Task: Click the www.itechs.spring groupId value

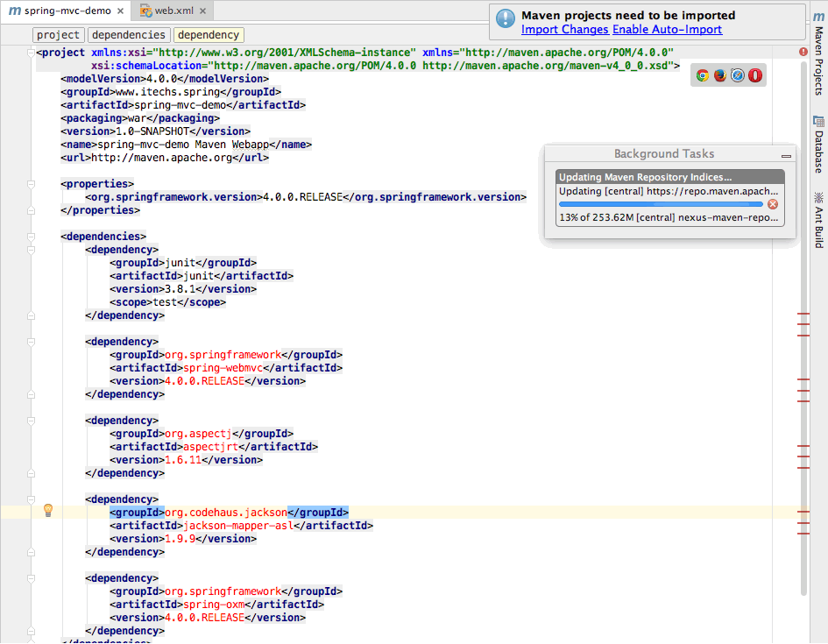Action: [168, 92]
